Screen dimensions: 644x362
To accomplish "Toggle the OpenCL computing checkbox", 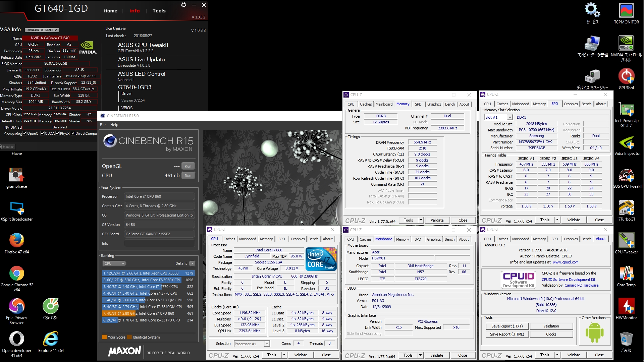I will 25,133.
